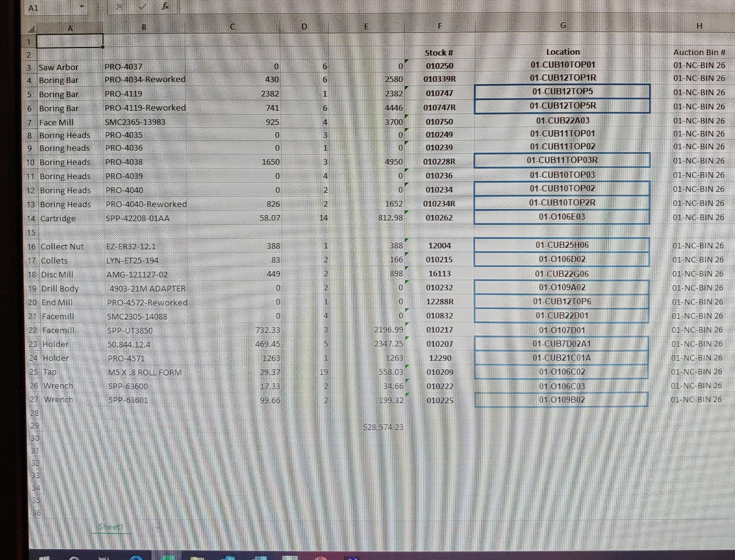Click cell G14 location 01-O106E03

click(562, 217)
